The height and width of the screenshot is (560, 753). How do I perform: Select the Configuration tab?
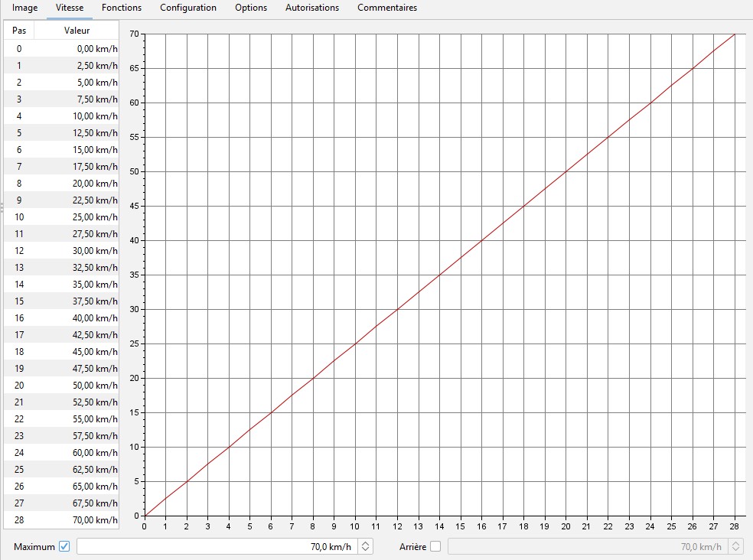coord(188,8)
